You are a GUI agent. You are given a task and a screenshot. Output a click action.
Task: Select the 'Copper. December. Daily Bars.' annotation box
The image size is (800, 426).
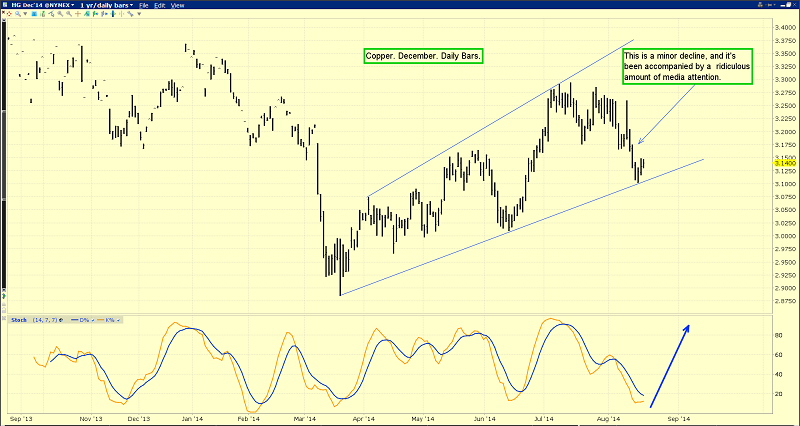[424, 58]
